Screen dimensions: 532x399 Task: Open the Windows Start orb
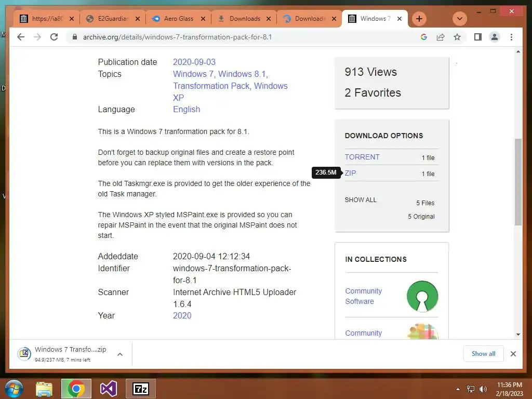point(14,389)
